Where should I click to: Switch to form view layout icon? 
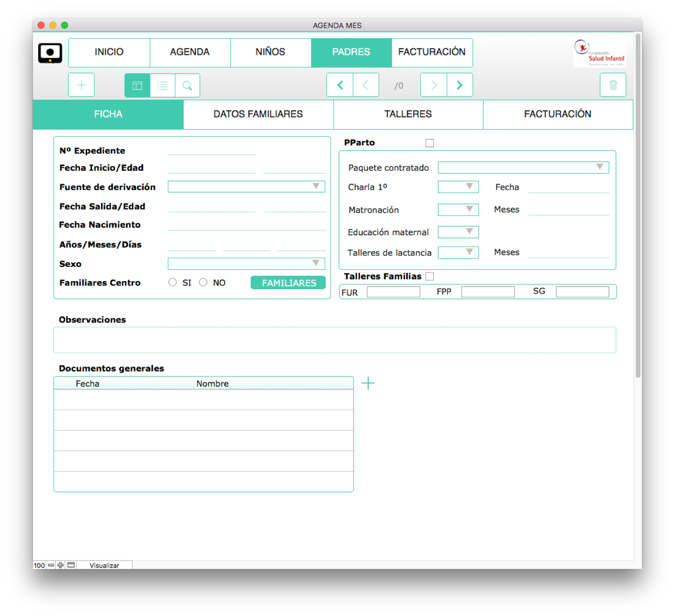(x=137, y=85)
